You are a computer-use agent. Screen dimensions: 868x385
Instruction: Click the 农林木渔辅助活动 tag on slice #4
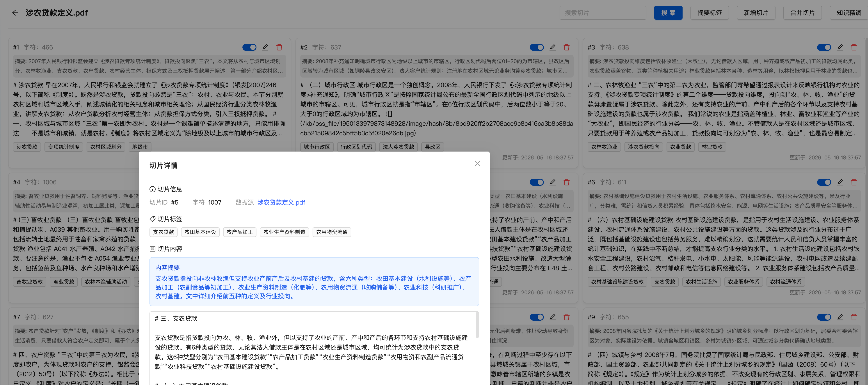coord(106,282)
